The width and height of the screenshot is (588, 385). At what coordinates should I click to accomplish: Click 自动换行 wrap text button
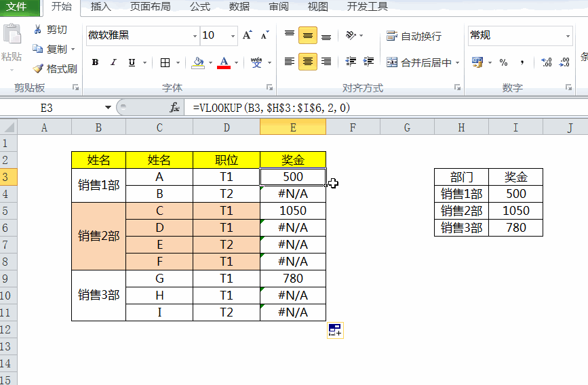pos(414,36)
